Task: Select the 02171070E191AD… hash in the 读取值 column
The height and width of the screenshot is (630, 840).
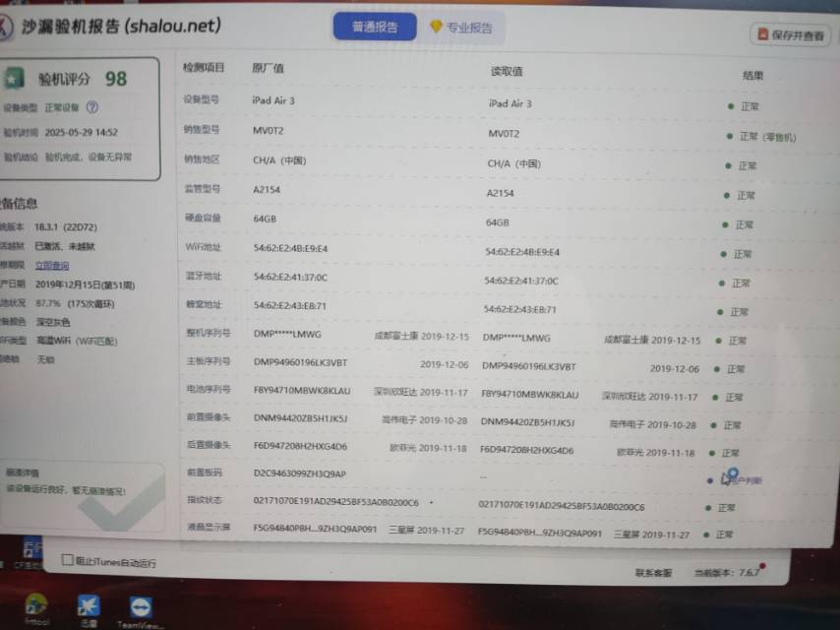Action: (x=562, y=506)
